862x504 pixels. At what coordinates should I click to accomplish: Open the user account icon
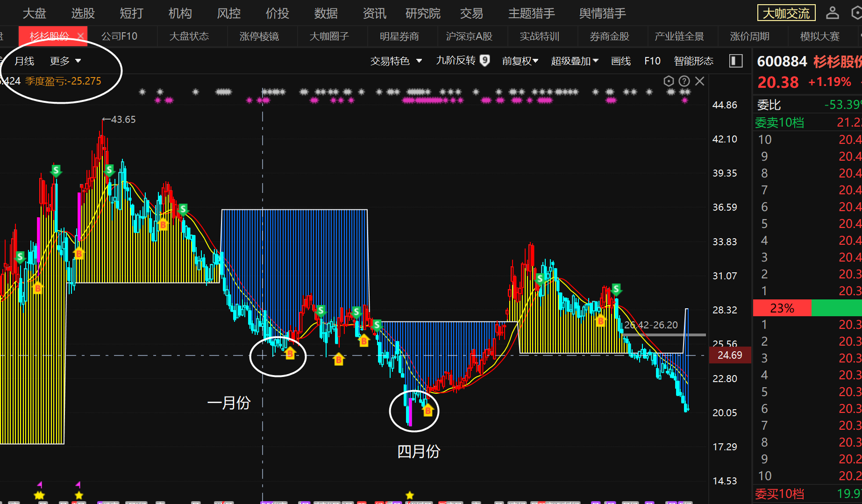(x=832, y=13)
